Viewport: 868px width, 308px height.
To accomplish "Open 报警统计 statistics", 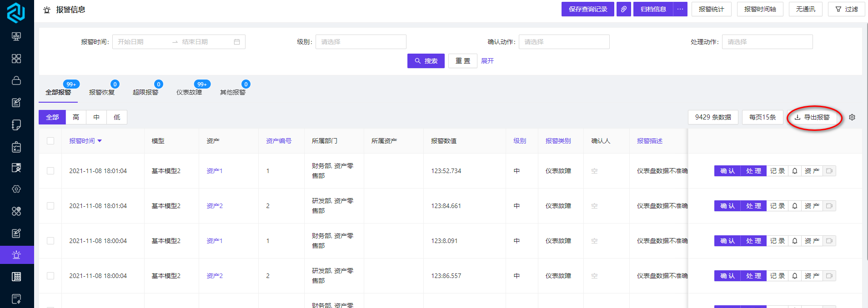I will pos(712,9).
